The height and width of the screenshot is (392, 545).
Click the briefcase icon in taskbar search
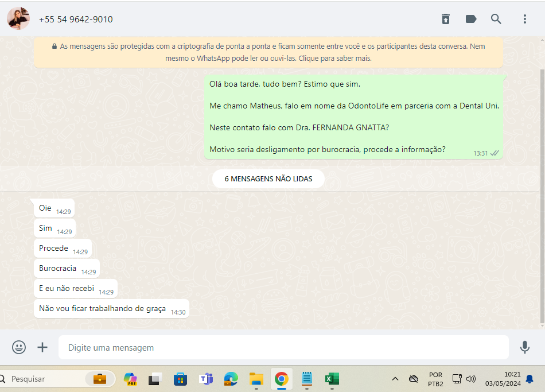100,379
